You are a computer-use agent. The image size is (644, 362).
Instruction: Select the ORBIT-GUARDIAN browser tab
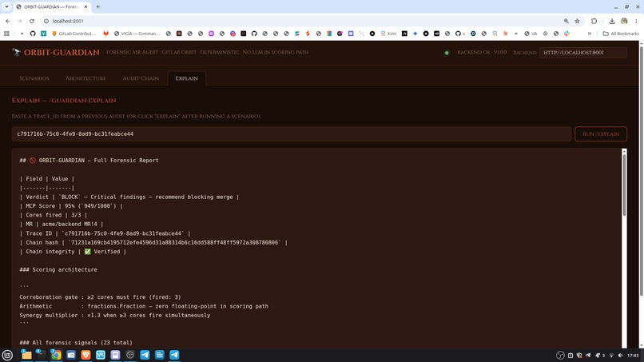(52, 6)
